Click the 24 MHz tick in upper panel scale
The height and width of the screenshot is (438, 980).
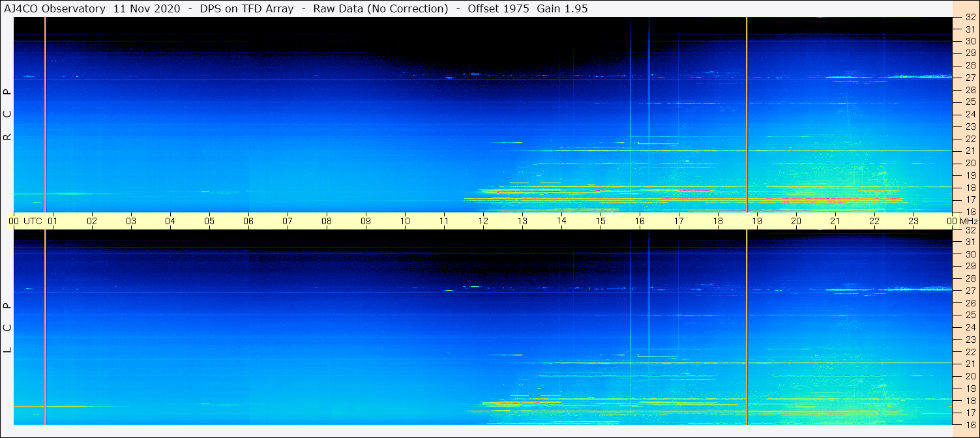[970, 114]
